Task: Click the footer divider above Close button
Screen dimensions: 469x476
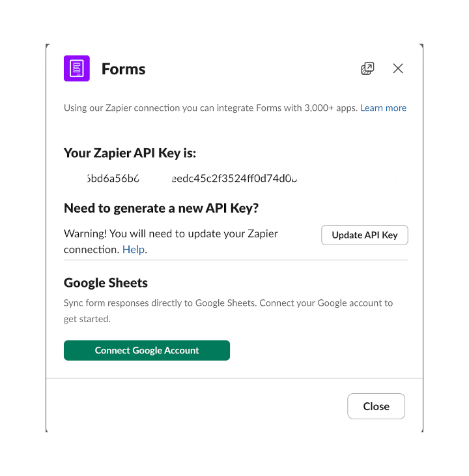Action: [234, 378]
